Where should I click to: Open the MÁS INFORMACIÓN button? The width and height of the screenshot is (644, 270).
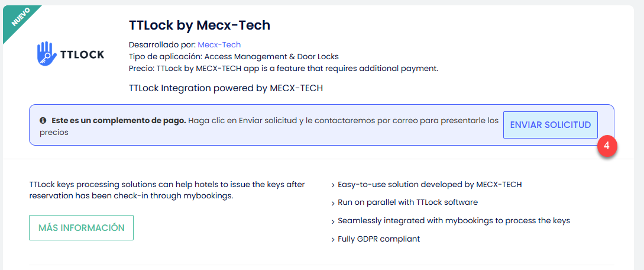tap(81, 228)
